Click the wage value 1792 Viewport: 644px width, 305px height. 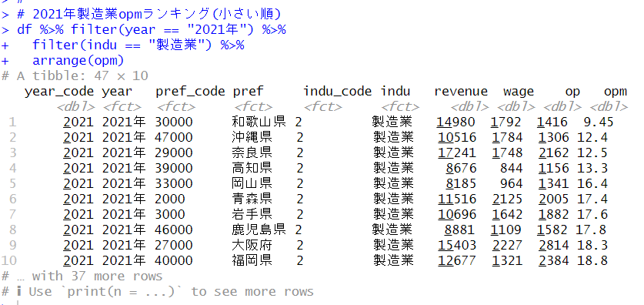click(x=506, y=122)
